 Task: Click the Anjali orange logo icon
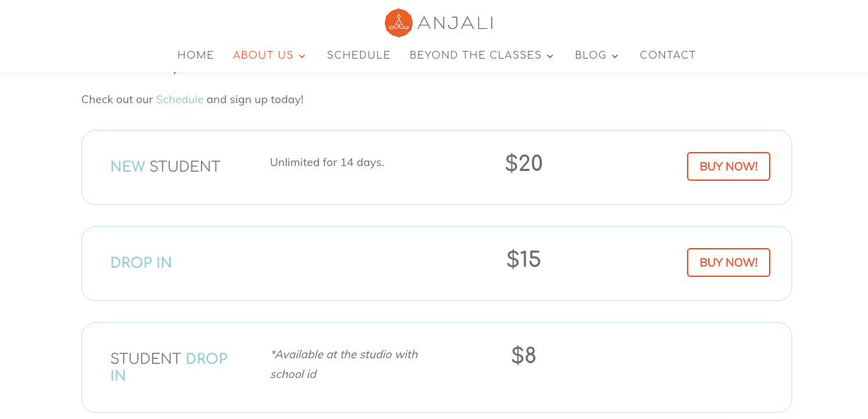398,23
